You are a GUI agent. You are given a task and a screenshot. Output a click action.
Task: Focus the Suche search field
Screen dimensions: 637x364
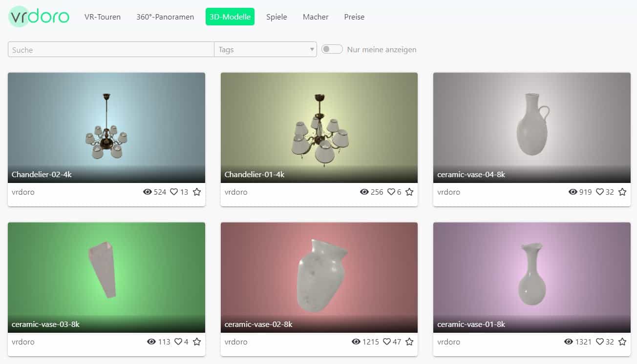click(x=111, y=50)
